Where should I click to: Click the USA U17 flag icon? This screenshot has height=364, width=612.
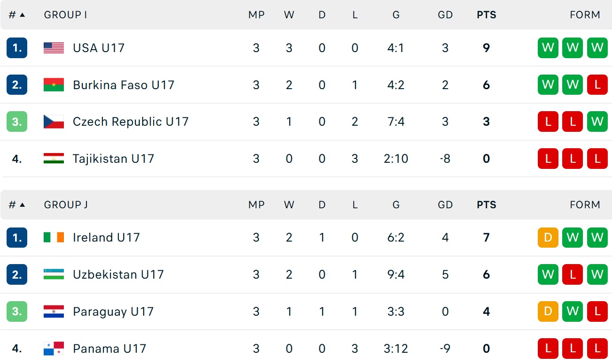[x=54, y=48]
